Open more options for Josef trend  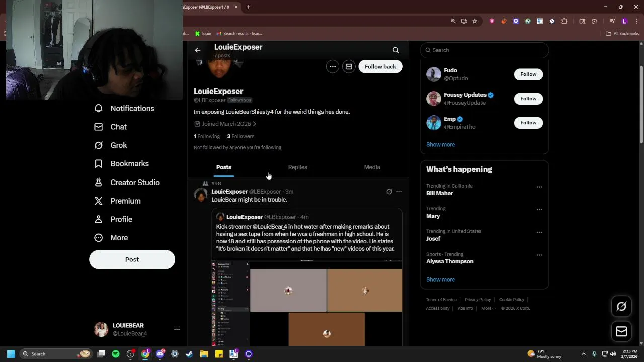(x=539, y=232)
